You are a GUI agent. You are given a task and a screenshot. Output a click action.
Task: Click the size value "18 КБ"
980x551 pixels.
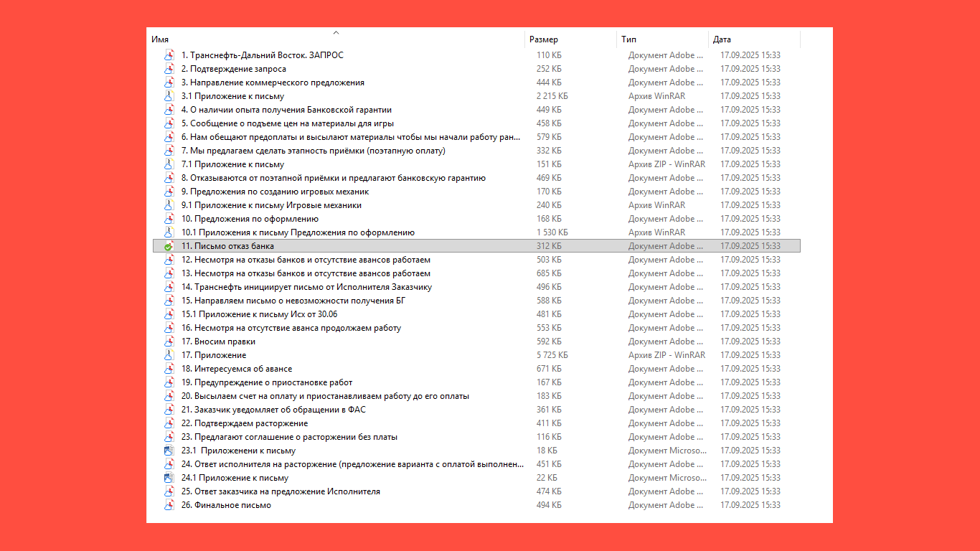(x=547, y=451)
